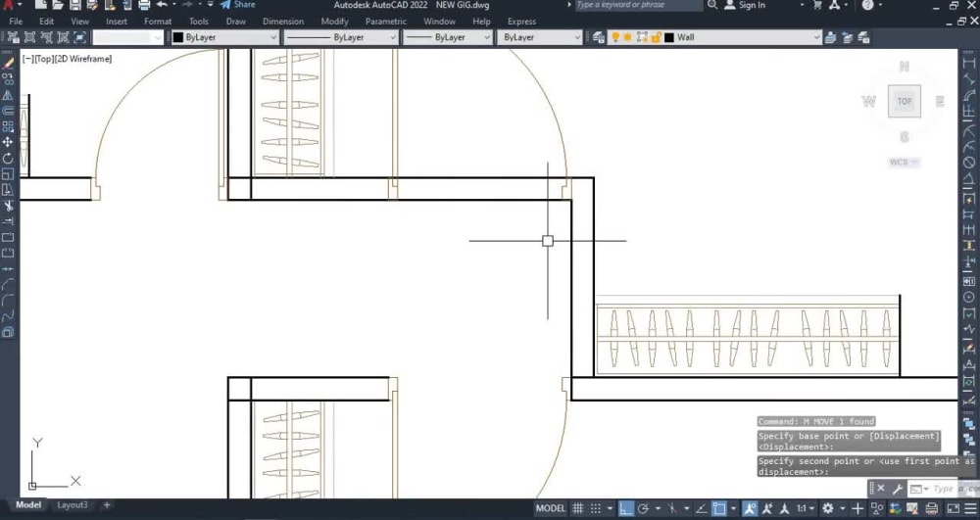Open the lineweight ByLayer dropdown
This screenshot has width=980, height=520.
point(447,37)
